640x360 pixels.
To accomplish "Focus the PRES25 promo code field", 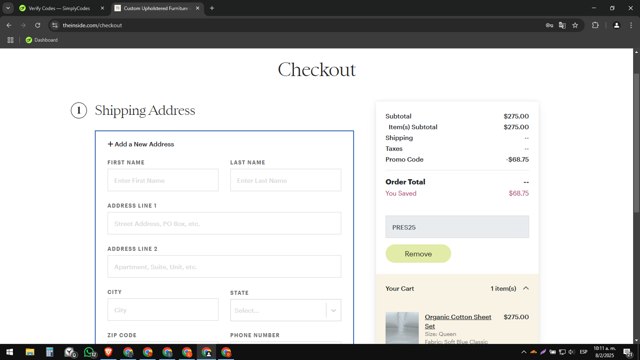I will pos(457,227).
